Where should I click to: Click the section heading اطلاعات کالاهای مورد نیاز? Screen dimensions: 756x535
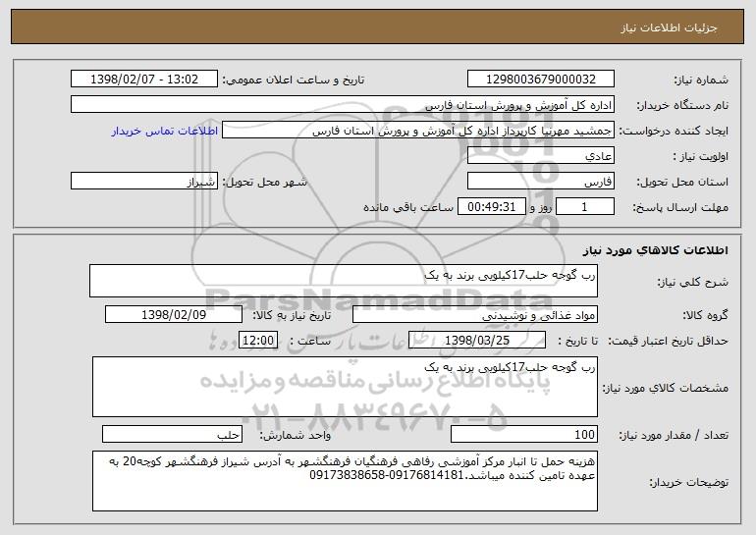(655, 250)
